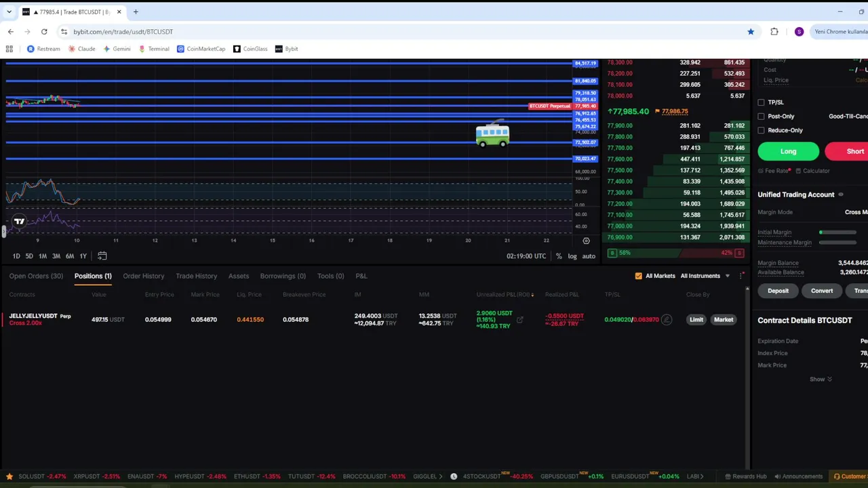The height and width of the screenshot is (488, 868).
Task: Open the Trade History tab
Action: [x=197, y=276]
